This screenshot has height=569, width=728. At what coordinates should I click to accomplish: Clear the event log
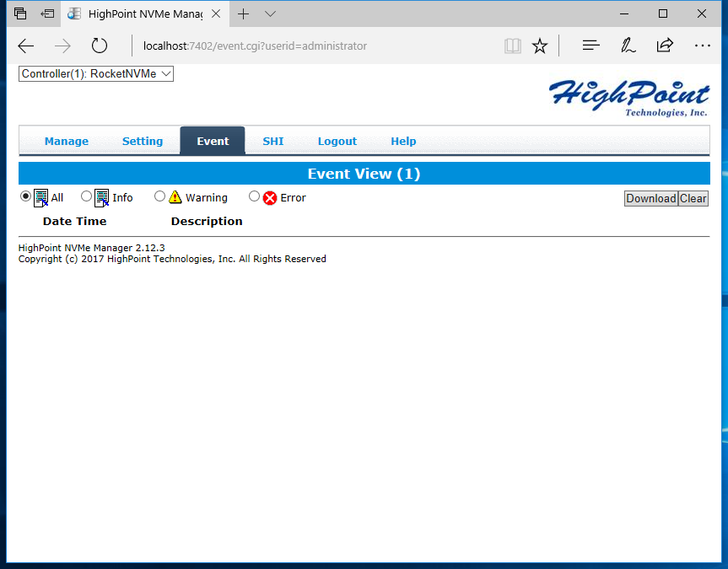693,199
